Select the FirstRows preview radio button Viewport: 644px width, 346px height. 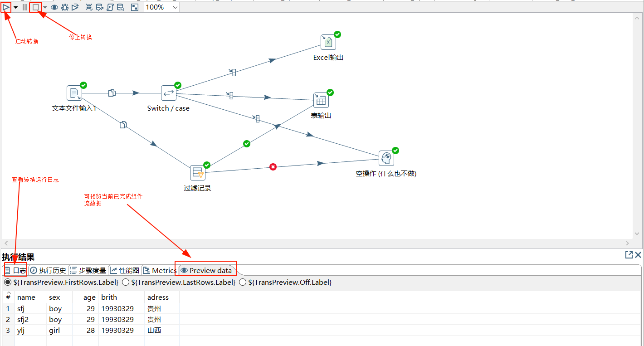click(8, 283)
